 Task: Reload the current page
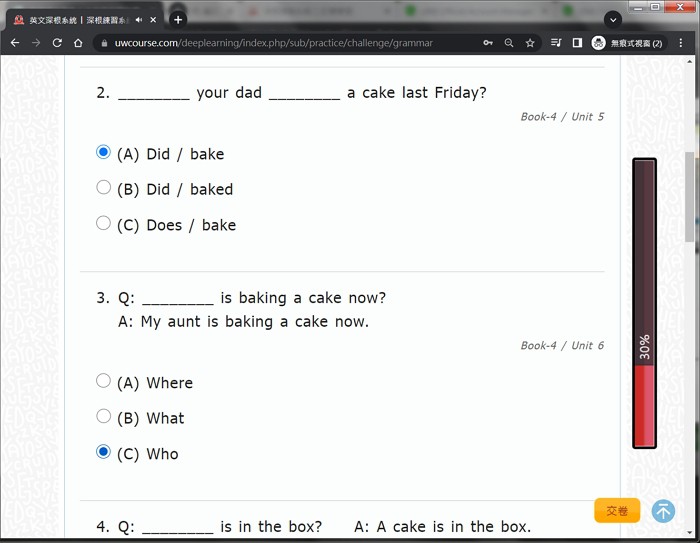(57, 43)
